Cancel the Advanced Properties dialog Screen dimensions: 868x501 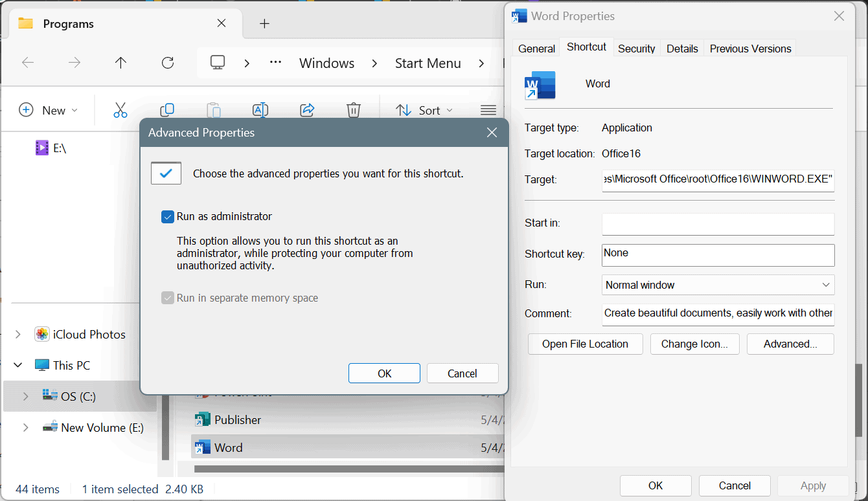(463, 373)
